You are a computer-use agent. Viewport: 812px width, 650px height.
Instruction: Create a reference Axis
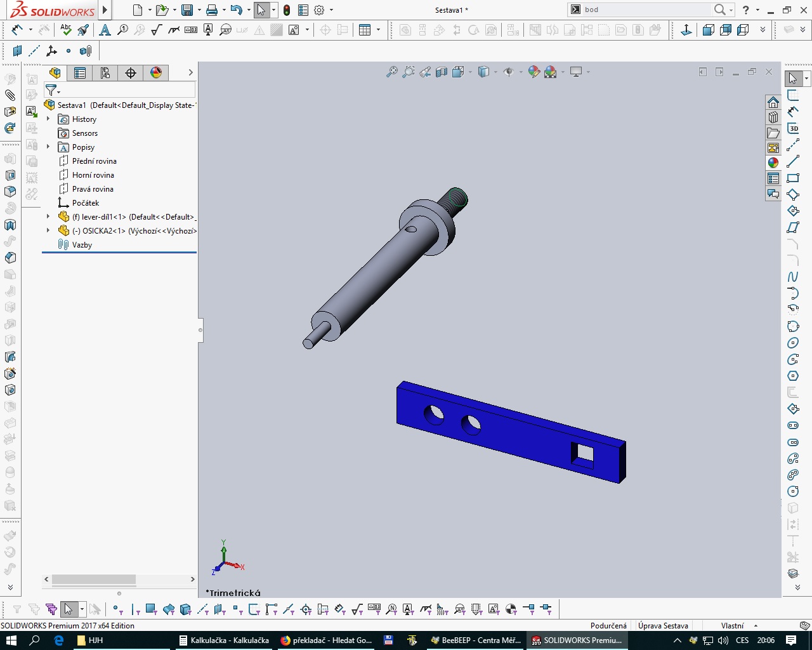click(x=34, y=51)
